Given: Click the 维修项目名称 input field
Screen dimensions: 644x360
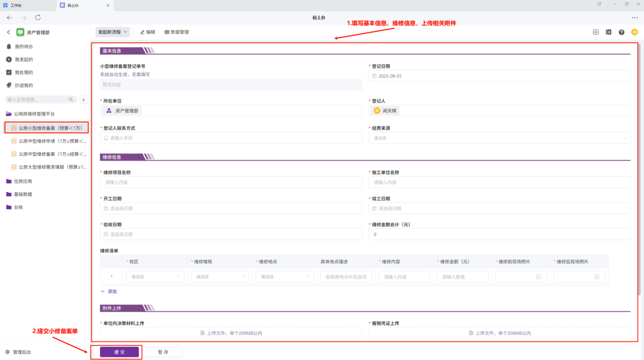Looking at the screenshot, I should 231,182.
